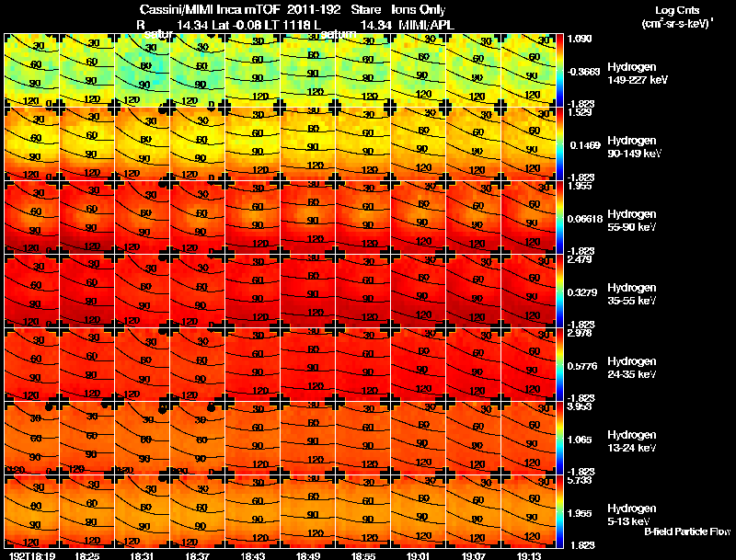Click the color bar for Hydrogen 5-13 keV
Screen dimensions: 736x560
[x=559, y=511]
